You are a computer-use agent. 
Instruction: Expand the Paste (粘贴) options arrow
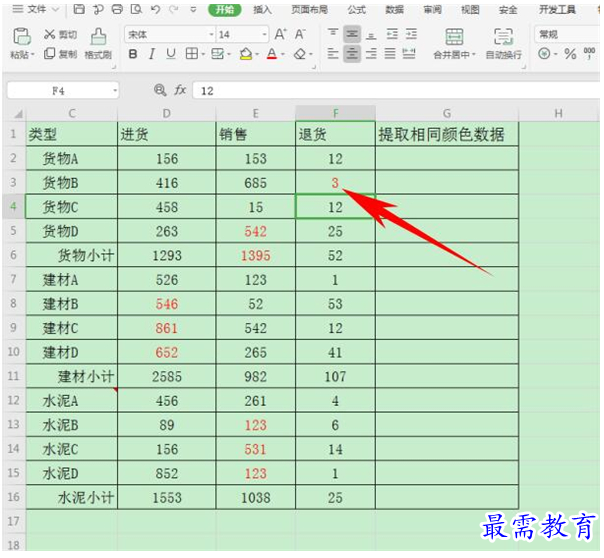click(x=33, y=55)
